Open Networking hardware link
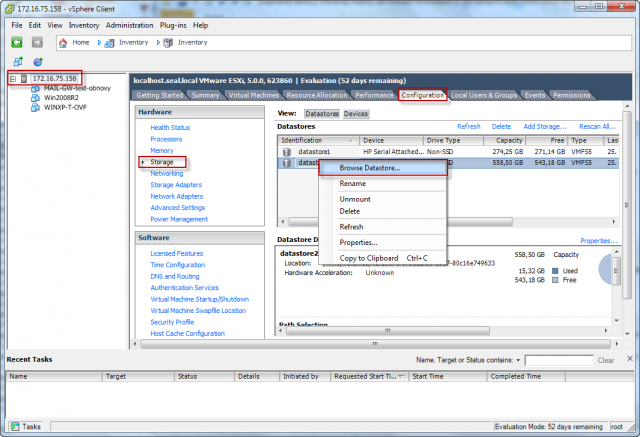This screenshot has height=437, width=640. pos(167,173)
